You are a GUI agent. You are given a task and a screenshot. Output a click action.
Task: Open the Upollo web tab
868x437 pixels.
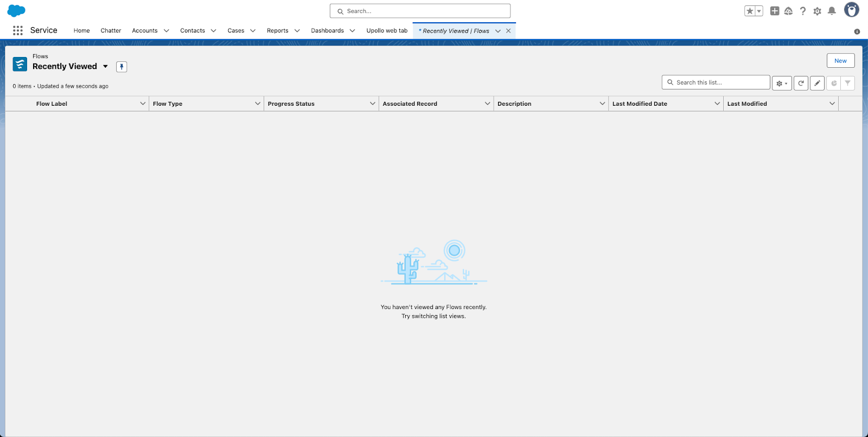click(387, 31)
